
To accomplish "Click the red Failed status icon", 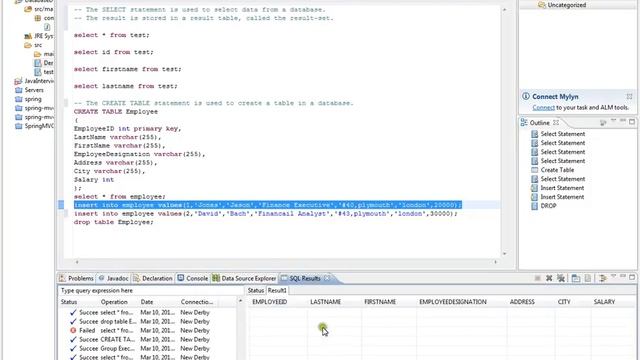I will click(x=73, y=330).
